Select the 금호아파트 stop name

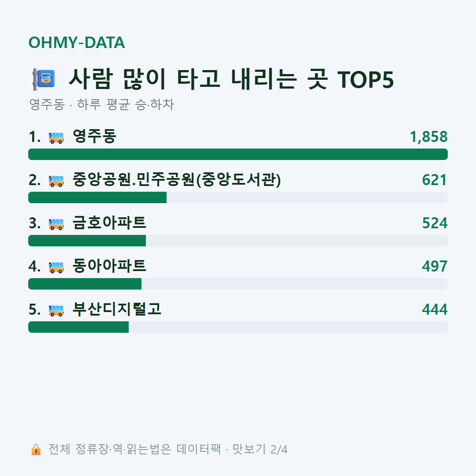tap(109, 223)
